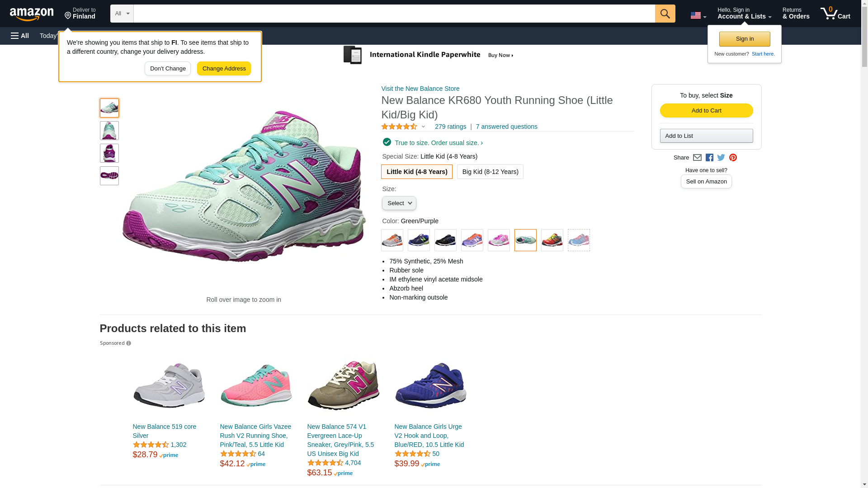Share product on Facebook

(709, 158)
